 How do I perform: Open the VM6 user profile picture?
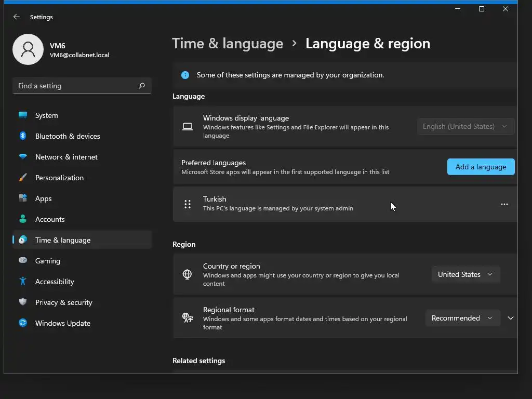[x=28, y=49]
